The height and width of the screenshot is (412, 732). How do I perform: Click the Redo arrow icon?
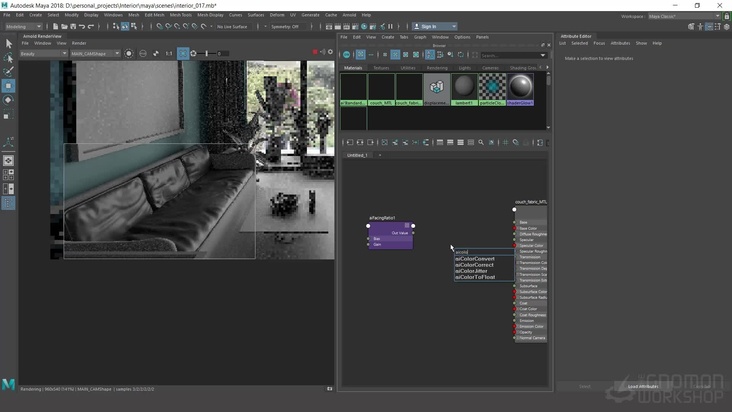click(x=91, y=27)
